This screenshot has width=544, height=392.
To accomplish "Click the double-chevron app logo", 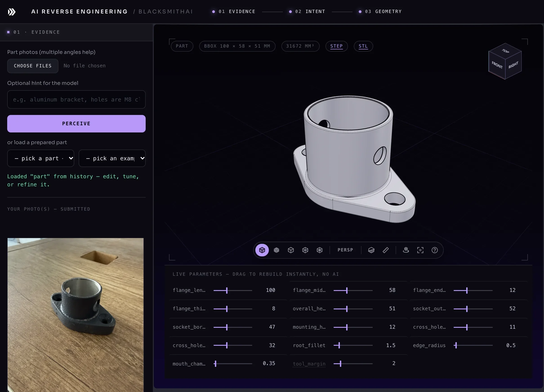I will [x=12, y=12].
